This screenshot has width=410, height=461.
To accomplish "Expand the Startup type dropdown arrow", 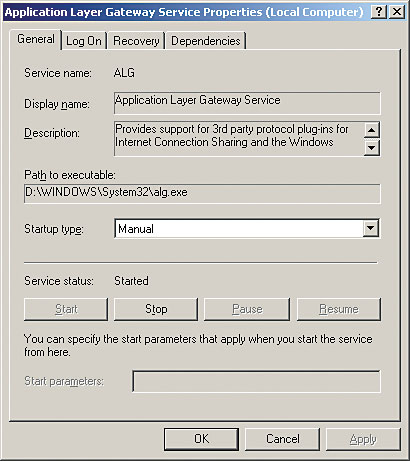I will point(371,228).
